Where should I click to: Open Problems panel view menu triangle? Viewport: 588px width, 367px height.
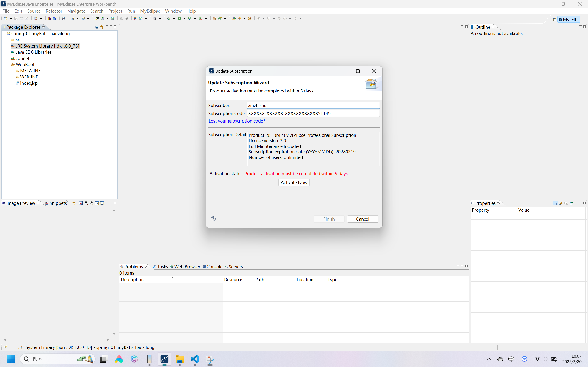(458, 266)
